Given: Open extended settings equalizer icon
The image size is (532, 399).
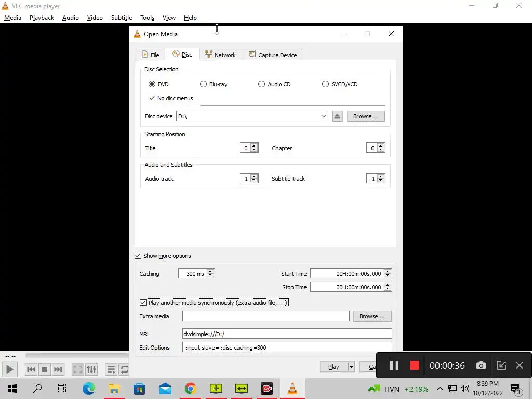Looking at the screenshot, I should coord(91,369).
